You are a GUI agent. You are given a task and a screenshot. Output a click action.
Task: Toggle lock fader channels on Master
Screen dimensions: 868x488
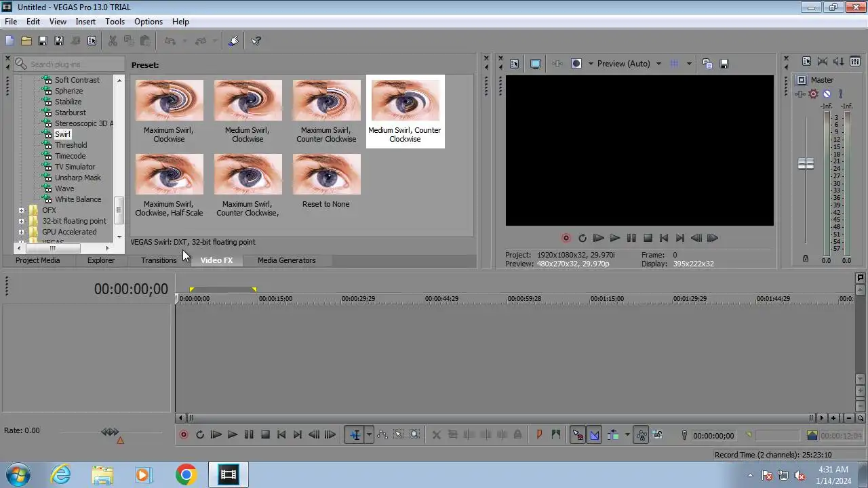tap(806, 258)
